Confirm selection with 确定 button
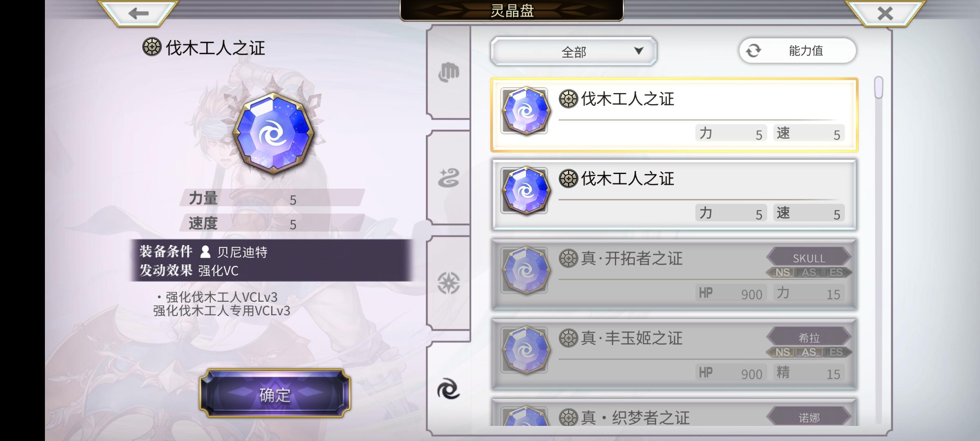This screenshot has height=441, width=980. [275, 394]
